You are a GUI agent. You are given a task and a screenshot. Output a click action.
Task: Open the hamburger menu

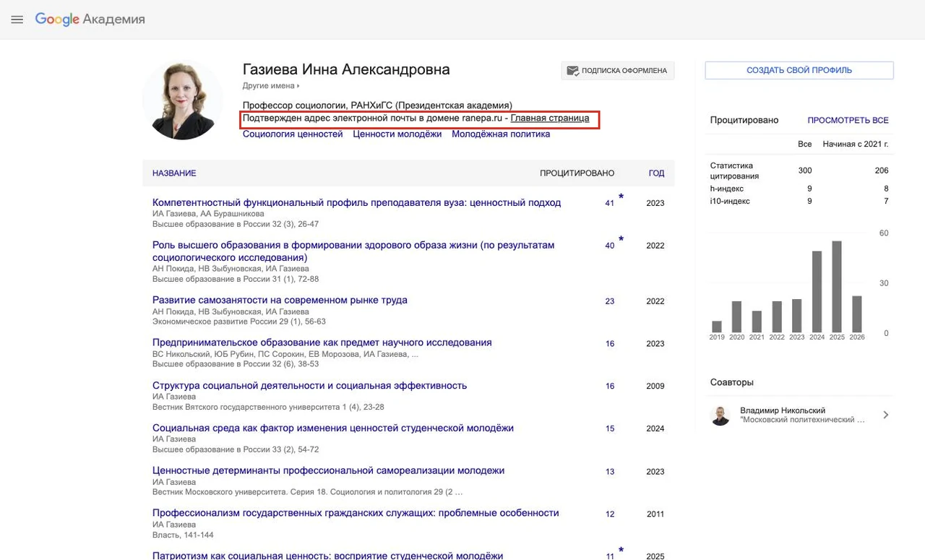click(17, 20)
